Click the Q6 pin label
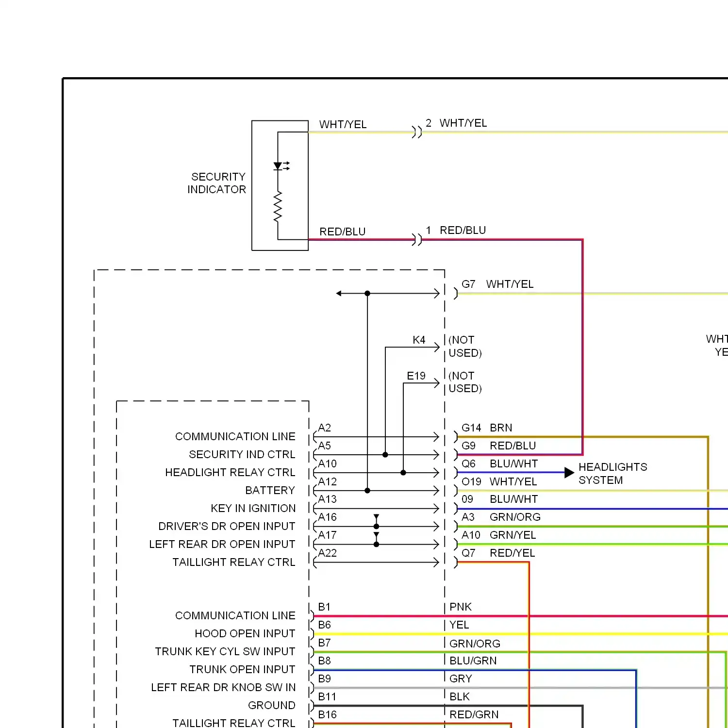Viewport: 728px width, 728px height. (468, 463)
